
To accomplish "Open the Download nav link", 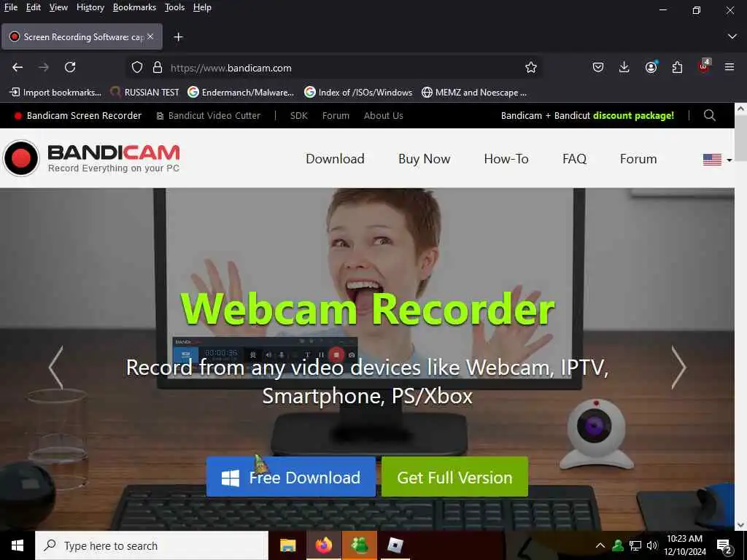I will [x=335, y=159].
